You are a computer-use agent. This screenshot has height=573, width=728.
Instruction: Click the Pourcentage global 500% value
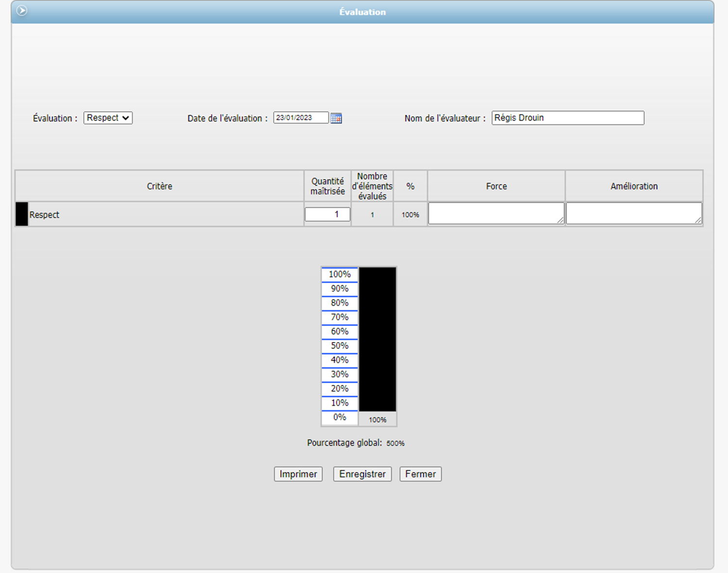click(395, 443)
